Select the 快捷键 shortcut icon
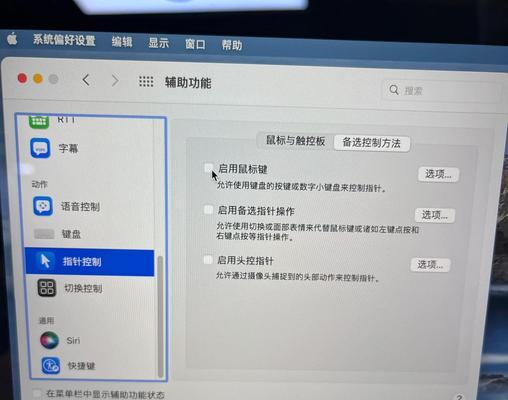Image resolution: width=508 pixels, height=400 pixels. pos(51,365)
